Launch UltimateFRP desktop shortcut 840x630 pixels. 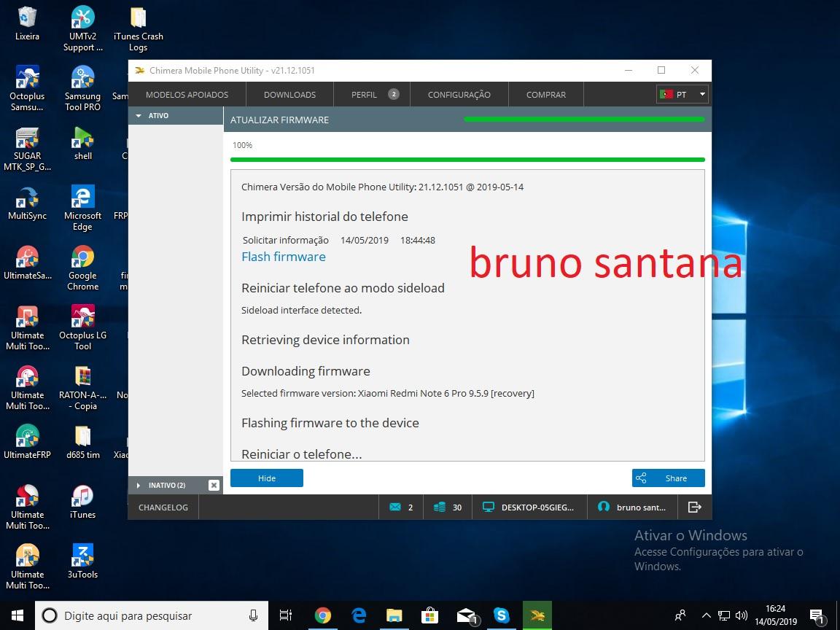[x=27, y=442]
